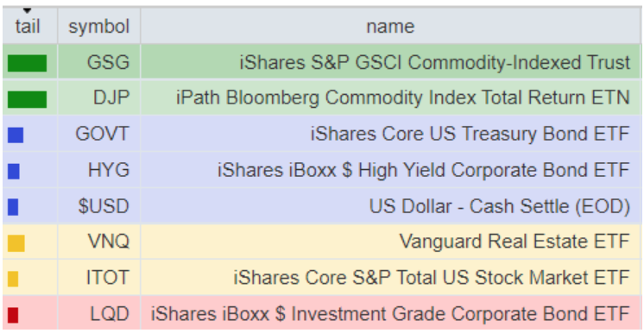Click the yellow tail bar for ITOT

(13, 280)
